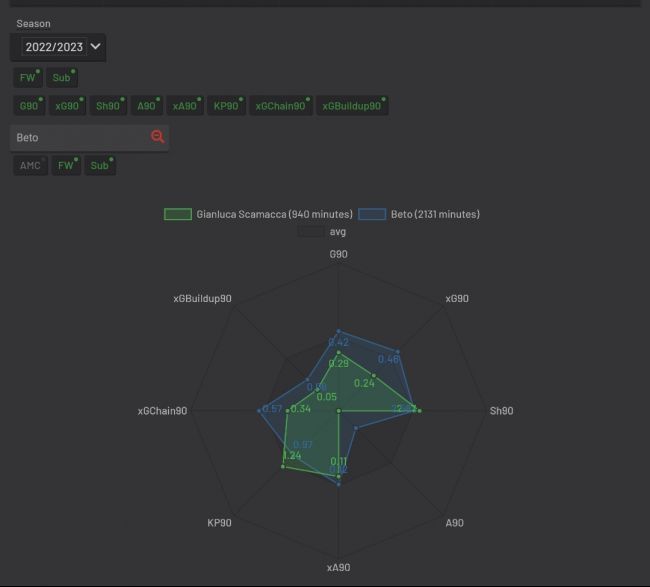The height and width of the screenshot is (587, 650).
Task: Click the A90 axis label on radar chart
Action: pyautogui.click(x=454, y=523)
